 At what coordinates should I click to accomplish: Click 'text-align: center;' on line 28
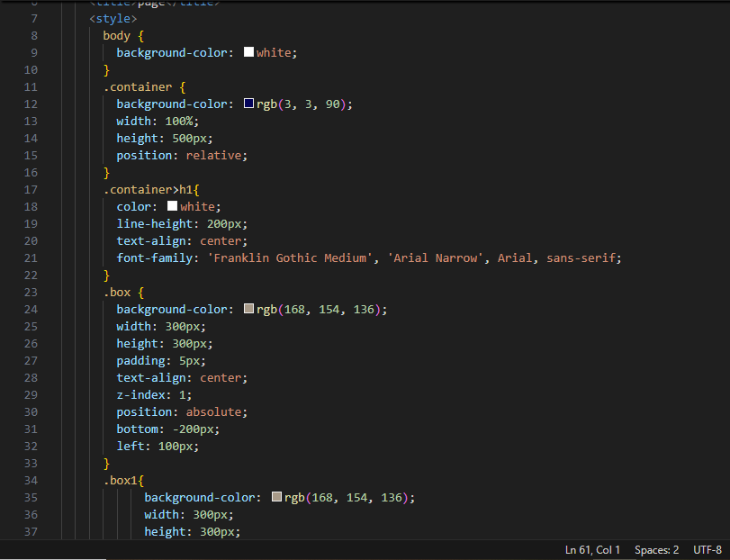pos(182,377)
